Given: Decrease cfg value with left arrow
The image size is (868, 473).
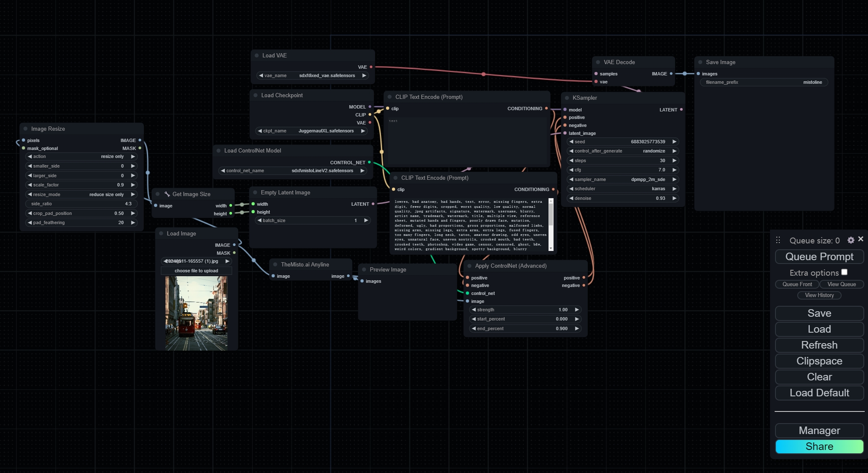Looking at the screenshot, I should [x=571, y=170].
